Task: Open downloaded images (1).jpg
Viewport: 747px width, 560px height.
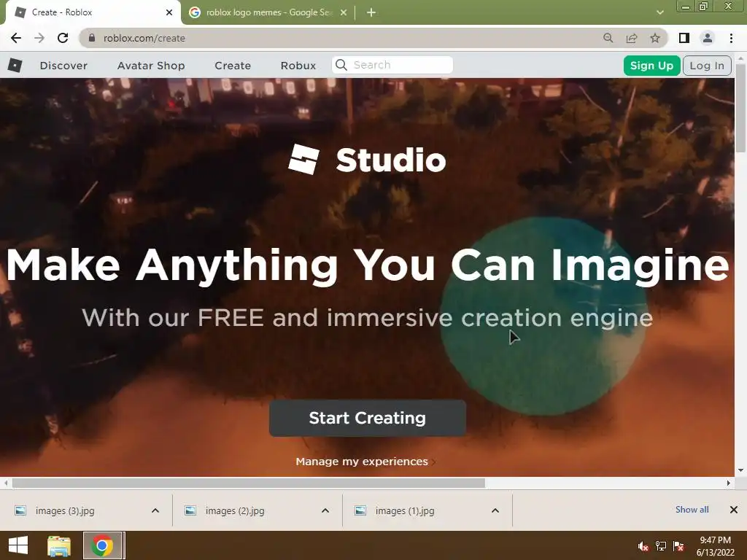Action: click(x=404, y=510)
